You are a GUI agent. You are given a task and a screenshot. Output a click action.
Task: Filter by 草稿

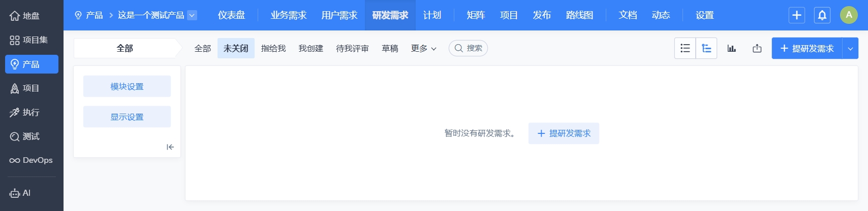[390, 48]
